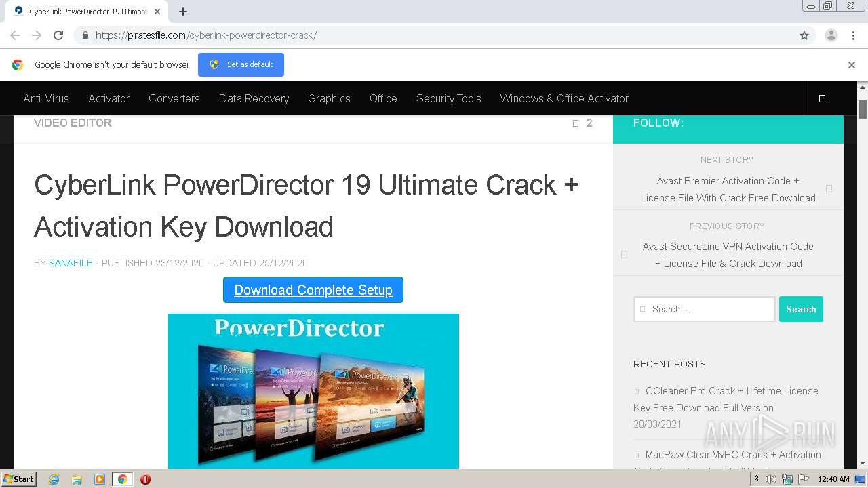The height and width of the screenshot is (488, 868).
Task: Click the page vertical scrollbar thumb
Action: point(863,108)
